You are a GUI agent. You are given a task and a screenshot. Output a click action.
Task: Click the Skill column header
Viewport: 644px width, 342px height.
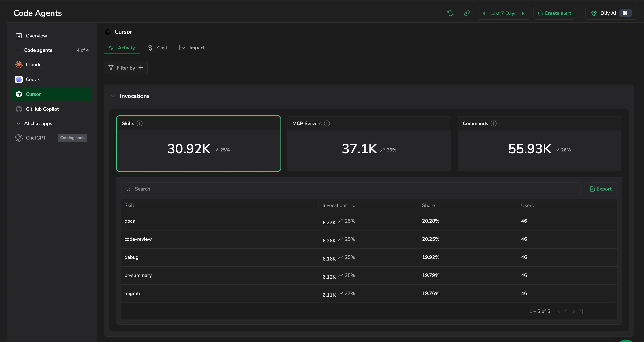[129, 205]
